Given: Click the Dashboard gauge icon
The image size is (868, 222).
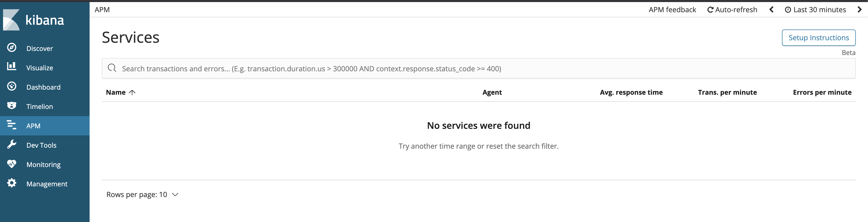Looking at the screenshot, I should coord(12,87).
